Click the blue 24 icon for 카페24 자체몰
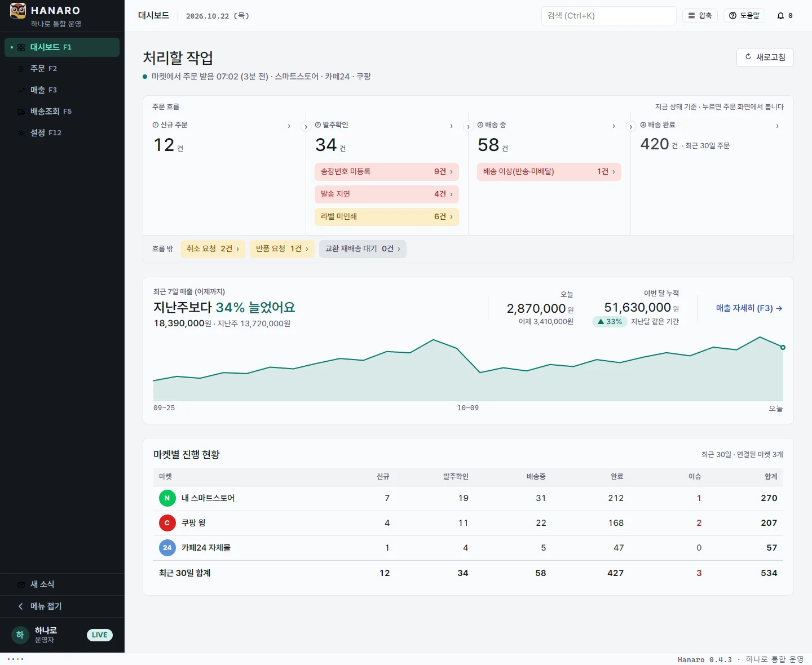This screenshot has width=812, height=665. point(167,548)
